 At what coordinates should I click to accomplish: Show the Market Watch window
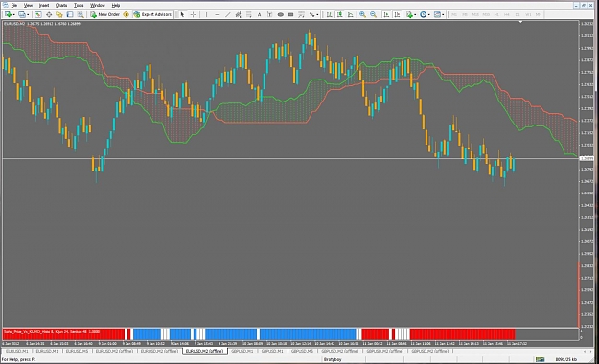point(38,14)
